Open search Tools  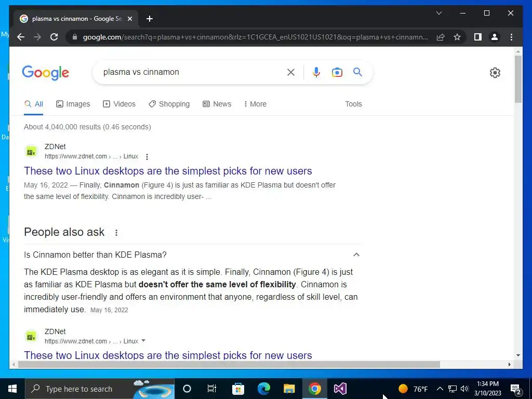353,104
